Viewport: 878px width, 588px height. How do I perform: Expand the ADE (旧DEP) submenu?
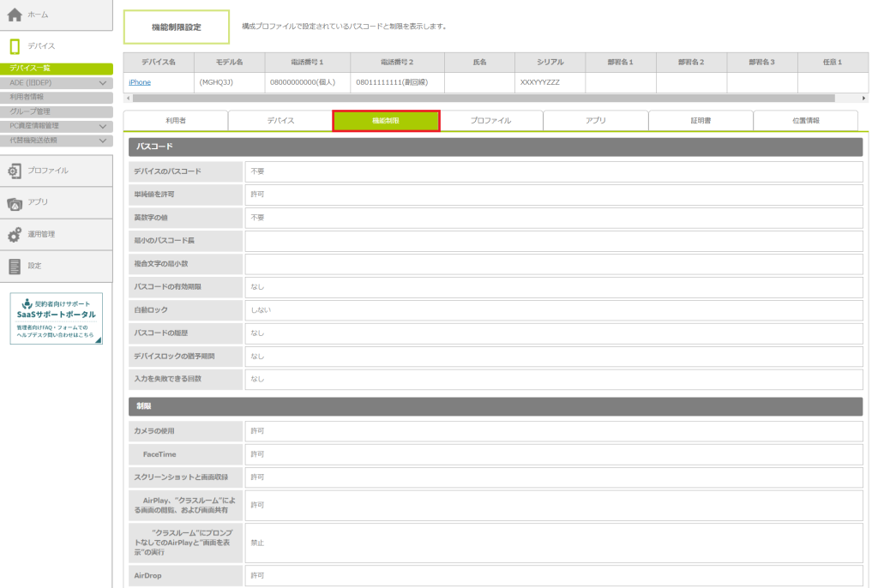(x=103, y=83)
